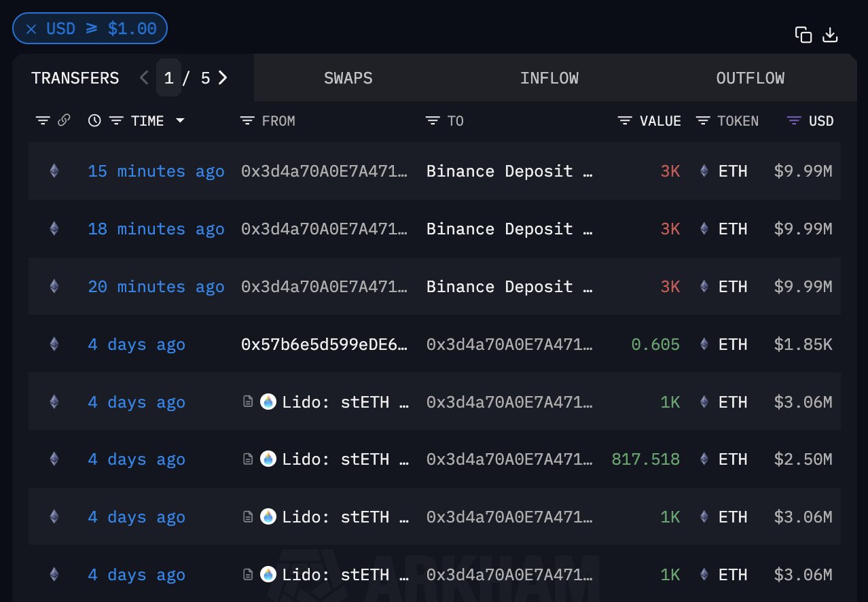868x602 pixels.
Task: Open the TOKEN column filter icon
Action: coord(703,121)
